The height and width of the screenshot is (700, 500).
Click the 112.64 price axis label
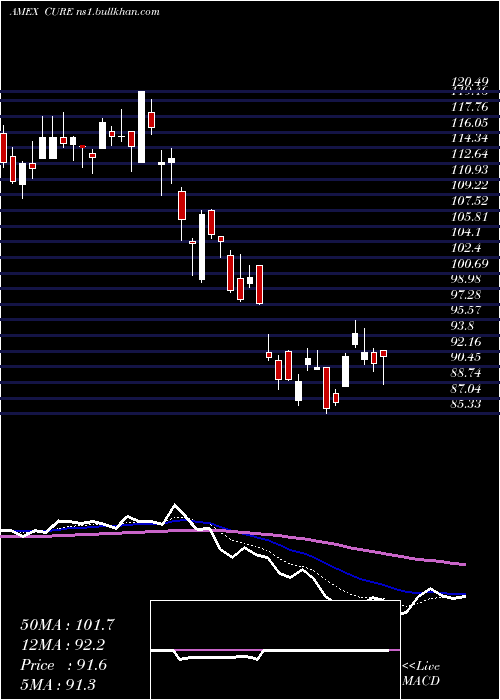point(470,154)
